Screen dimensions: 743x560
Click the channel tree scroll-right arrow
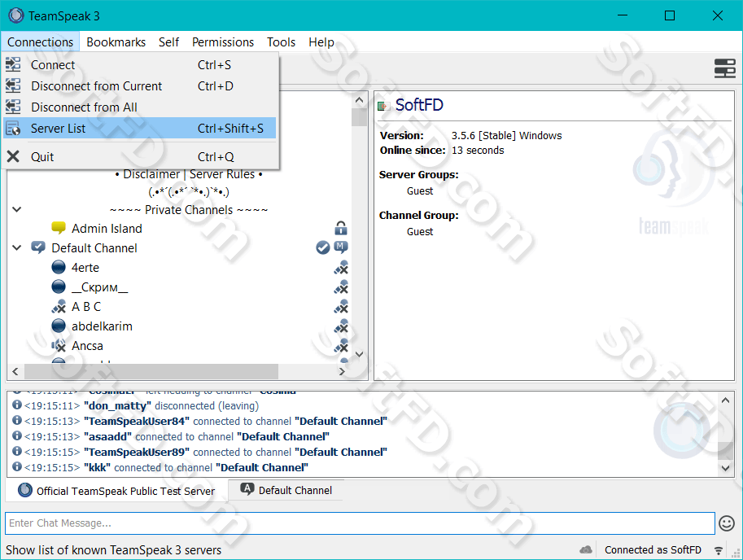[342, 371]
